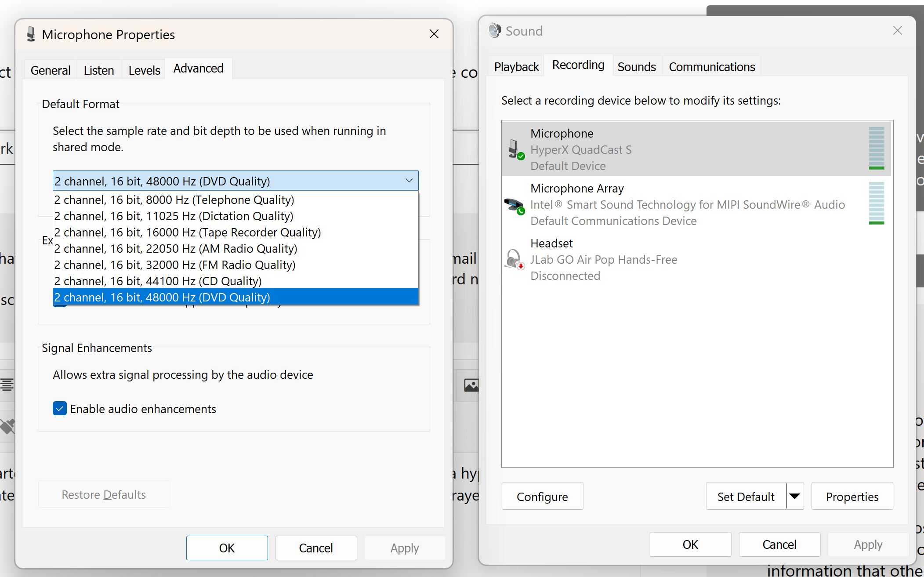Click the speaker icon beside Sound title
The height and width of the screenshot is (577, 924).
point(494,30)
